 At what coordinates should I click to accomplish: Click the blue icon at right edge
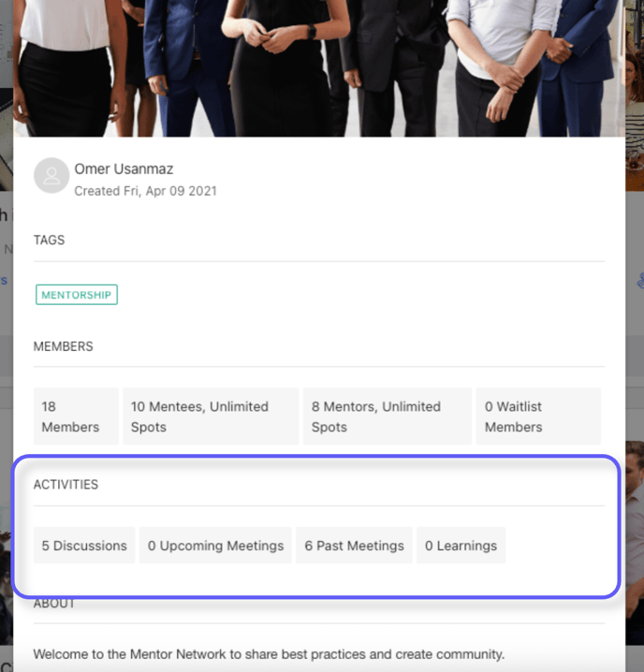pos(640,281)
